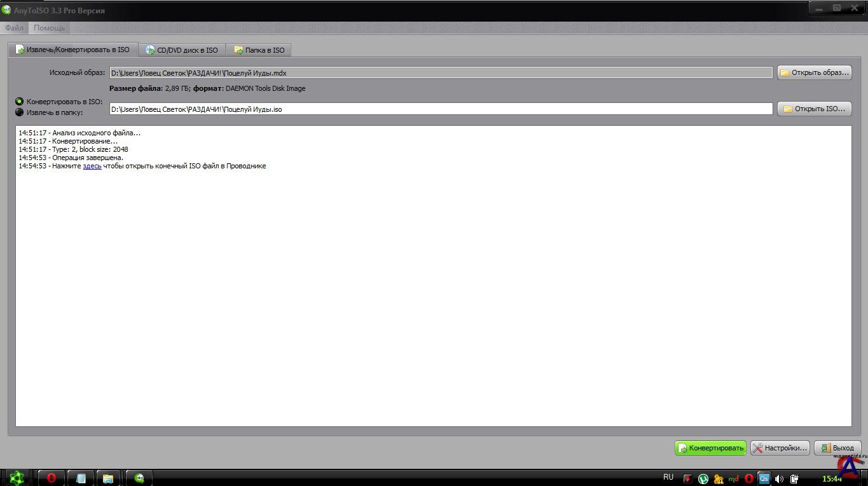The width and height of the screenshot is (868, 486).
Task: Open file explorer taskbar icon
Action: tap(108, 478)
